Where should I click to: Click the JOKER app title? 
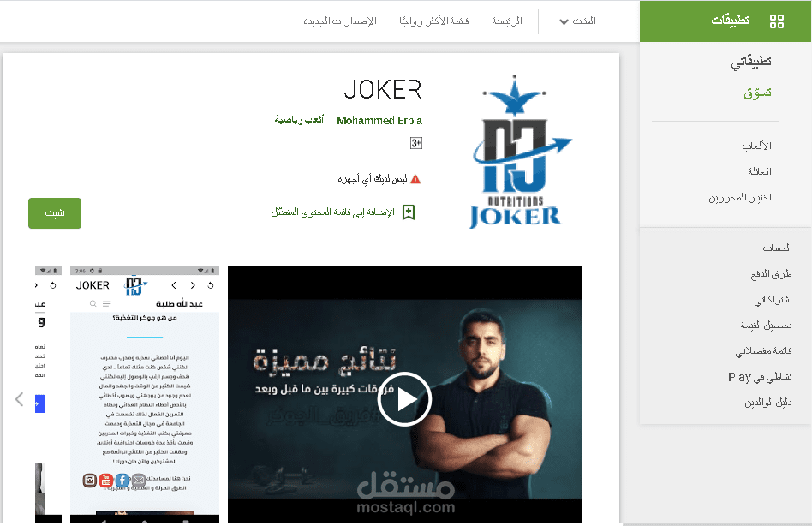click(383, 90)
